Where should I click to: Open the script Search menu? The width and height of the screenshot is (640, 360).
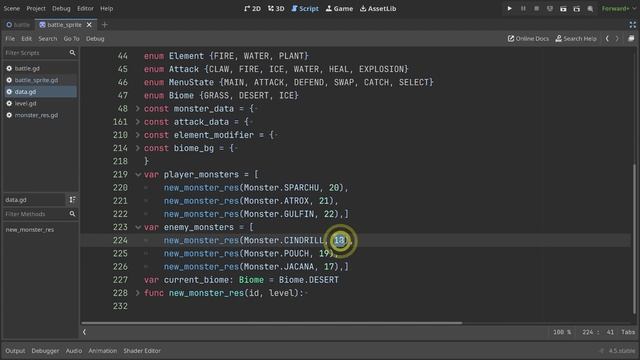coord(48,39)
